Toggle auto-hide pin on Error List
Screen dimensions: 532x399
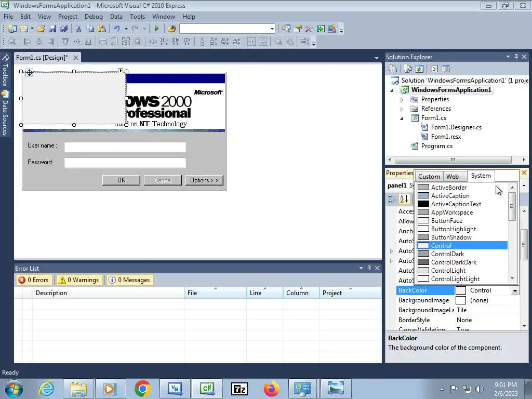tap(369, 268)
